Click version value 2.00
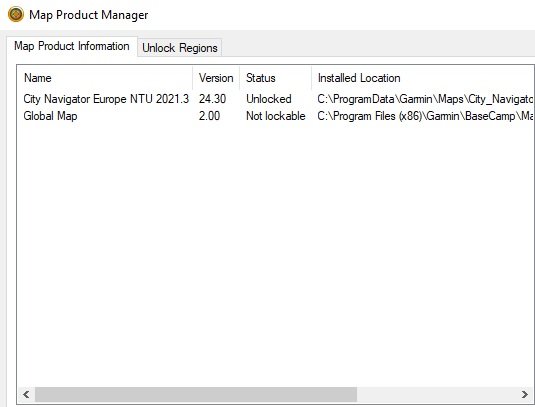Image resolution: width=535 pixels, height=407 pixels. (209, 116)
